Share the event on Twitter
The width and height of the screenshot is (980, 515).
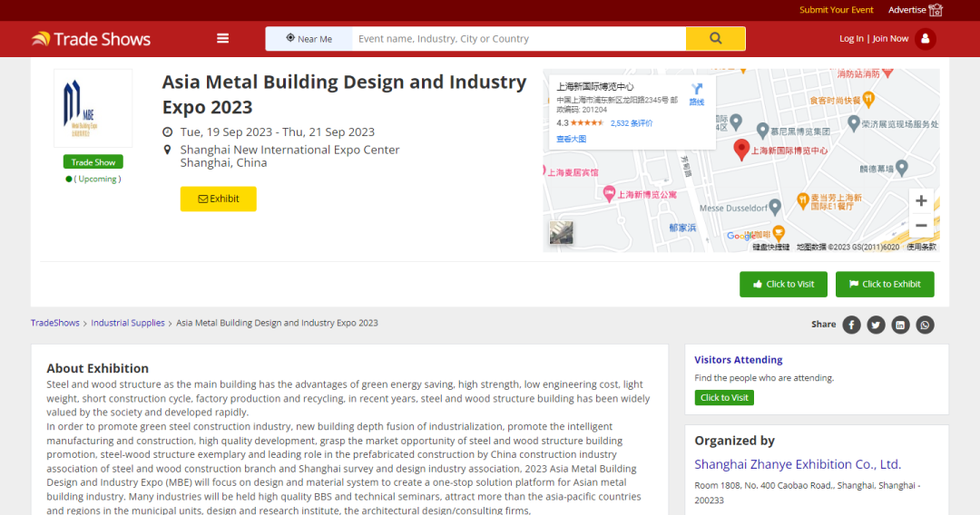[x=876, y=325]
